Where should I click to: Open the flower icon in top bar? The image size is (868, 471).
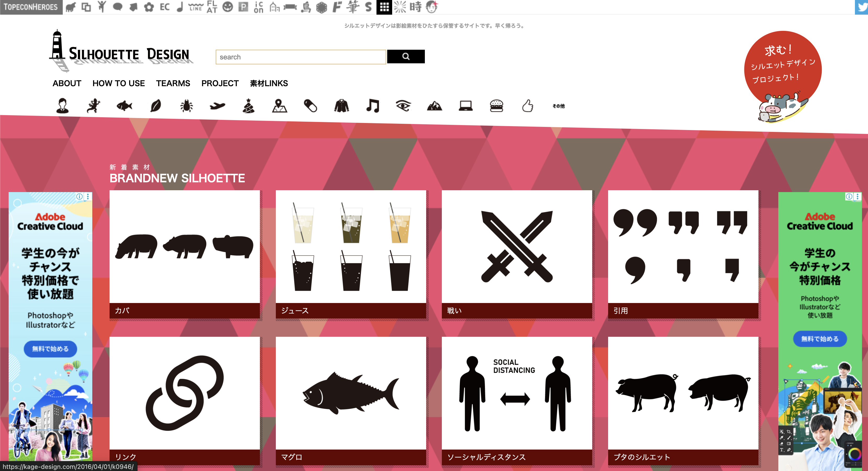[x=149, y=7]
